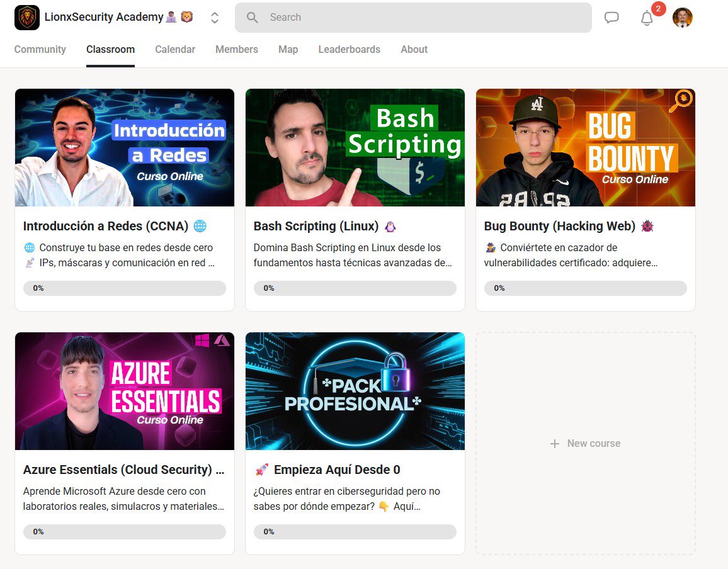Click the technologist emoji after Academy name
Screen dimensions: 728x569
coord(171,17)
